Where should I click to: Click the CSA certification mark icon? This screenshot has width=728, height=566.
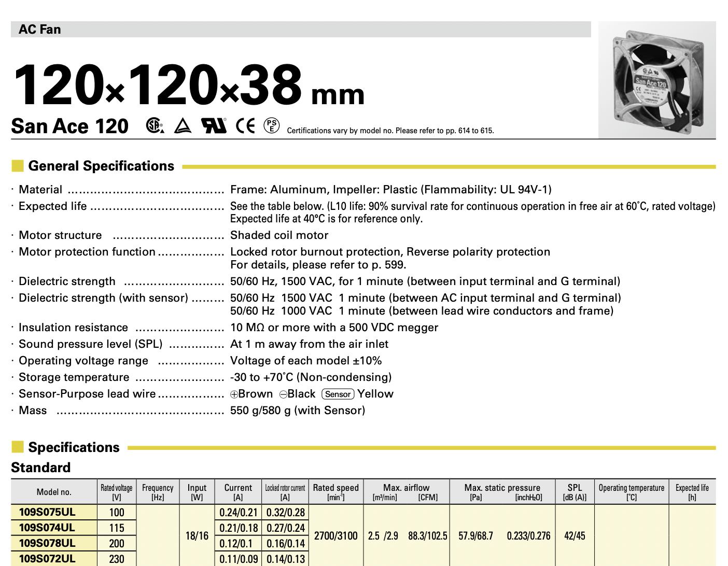click(x=155, y=125)
